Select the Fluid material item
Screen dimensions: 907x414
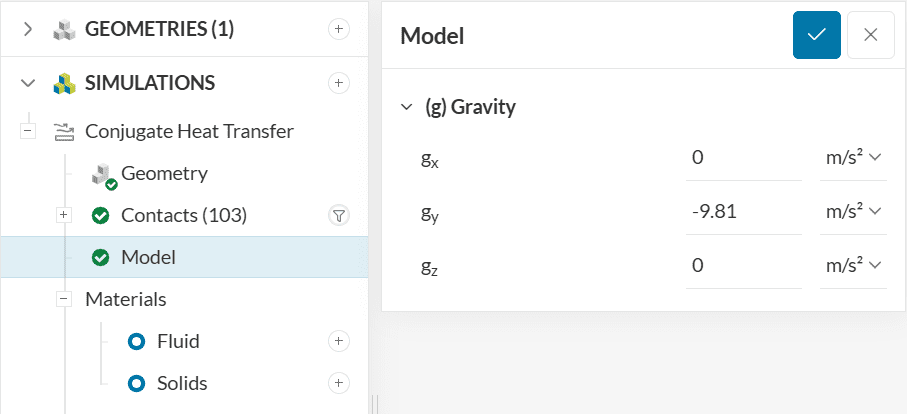point(178,341)
